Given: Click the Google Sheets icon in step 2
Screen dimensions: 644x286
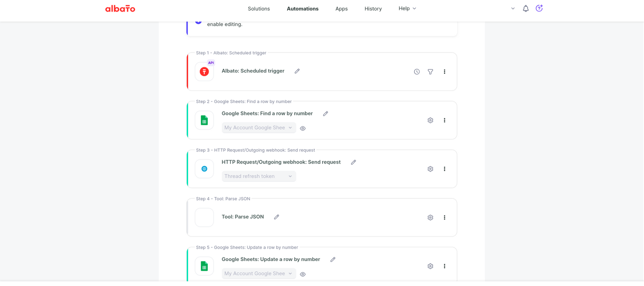Looking at the screenshot, I should [x=204, y=120].
